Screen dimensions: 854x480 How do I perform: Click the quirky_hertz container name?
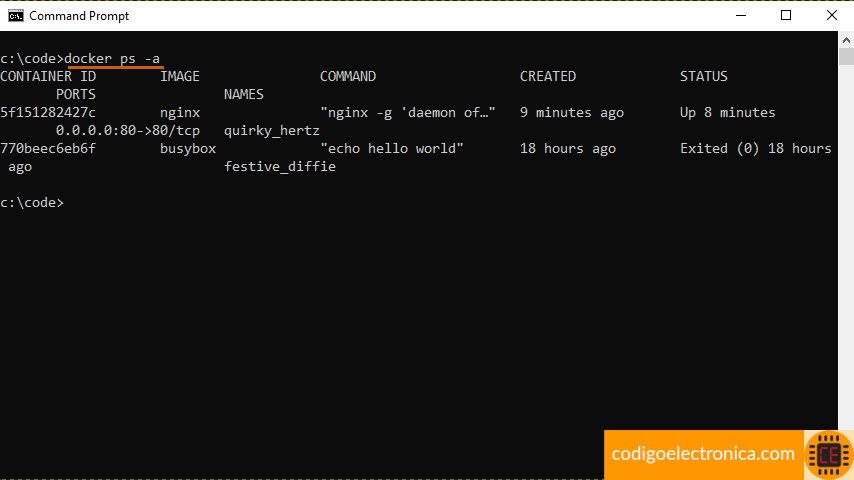[271, 131]
